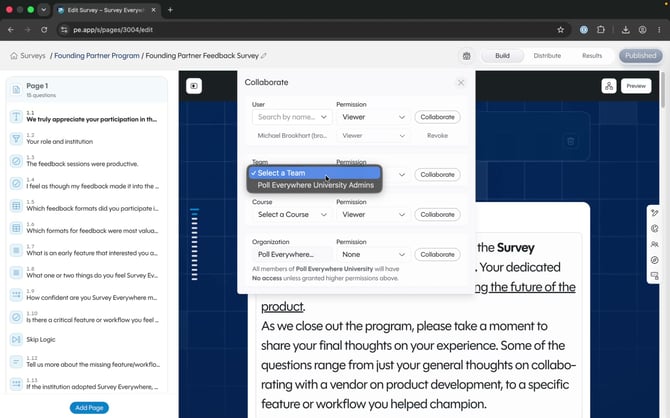Screen dimensions: 670x418
Task: Select the icon for question 1.10
Action: [x=16, y=317]
